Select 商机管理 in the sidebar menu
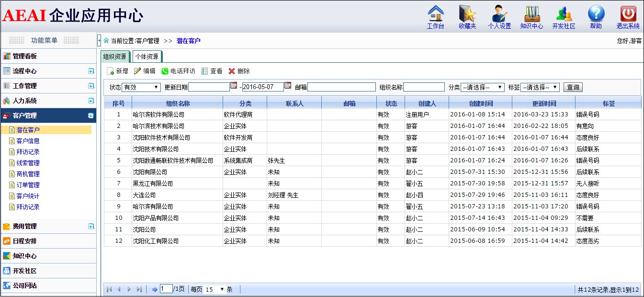The image size is (644, 297). tap(28, 174)
